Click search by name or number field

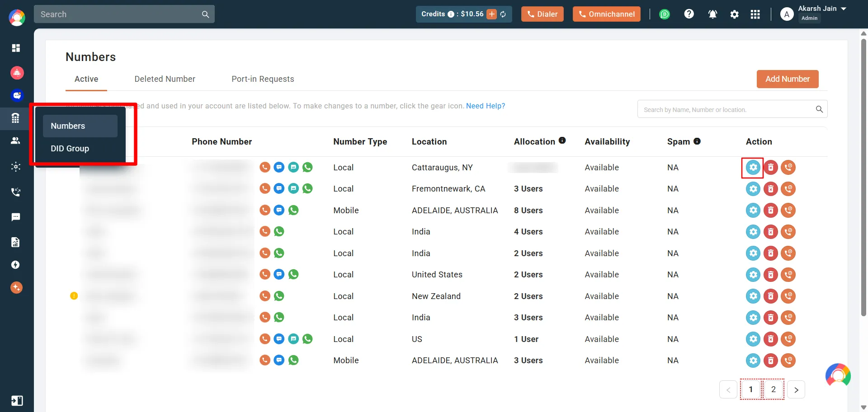[726, 109]
